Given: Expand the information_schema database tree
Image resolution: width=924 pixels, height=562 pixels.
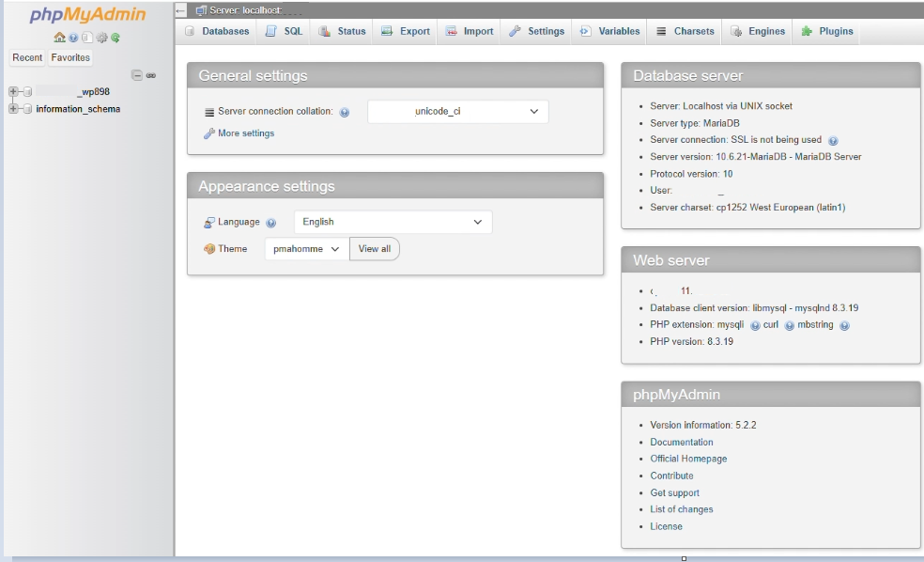Looking at the screenshot, I should (12, 107).
